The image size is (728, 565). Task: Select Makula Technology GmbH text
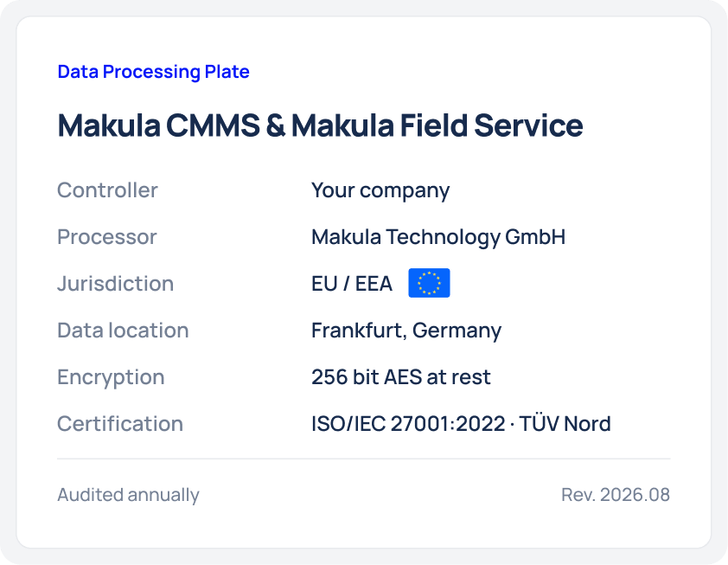tap(438, 237)
